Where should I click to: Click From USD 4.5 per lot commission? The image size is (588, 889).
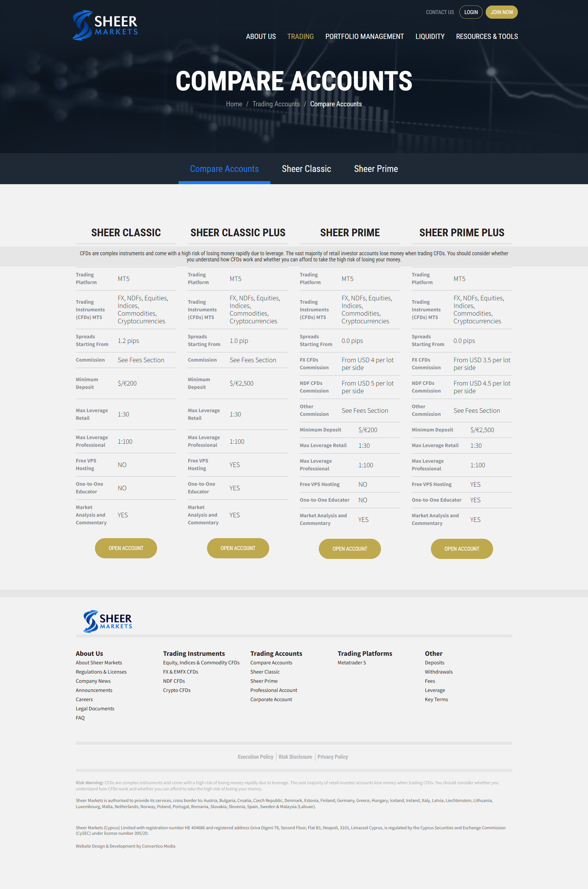point(482,387)
